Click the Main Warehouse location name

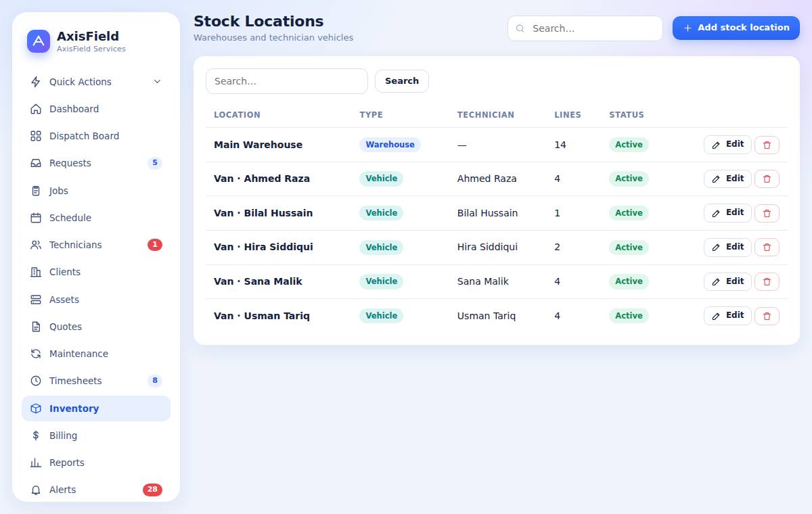(258, 145)
